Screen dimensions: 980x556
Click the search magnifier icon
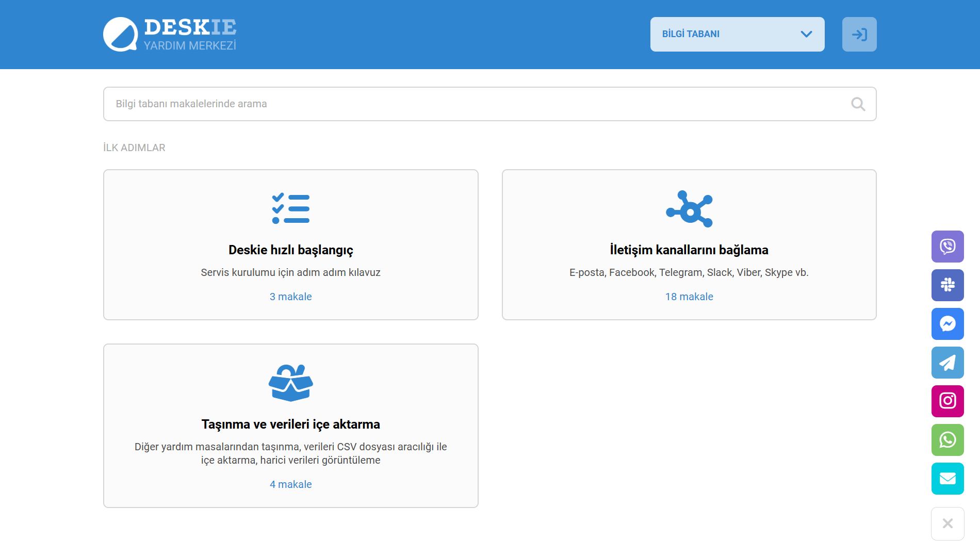tap(858, 104)
